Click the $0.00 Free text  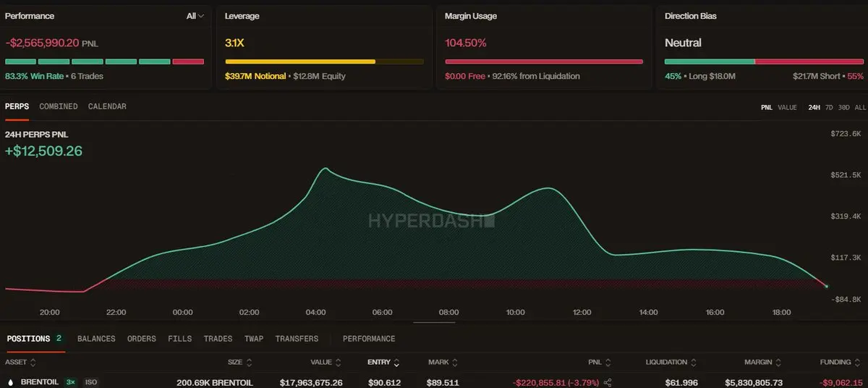click(x=465, y=76)
